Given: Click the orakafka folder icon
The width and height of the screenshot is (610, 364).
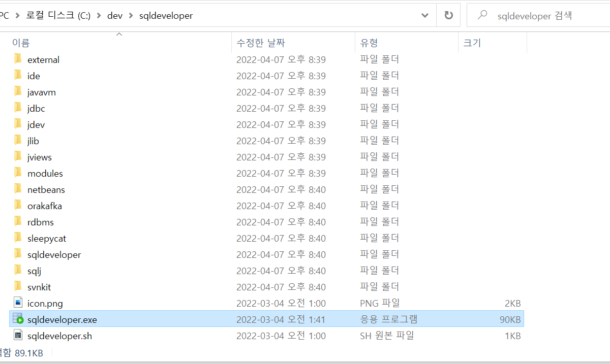Looking at the screenshot, I should point(18,206).
